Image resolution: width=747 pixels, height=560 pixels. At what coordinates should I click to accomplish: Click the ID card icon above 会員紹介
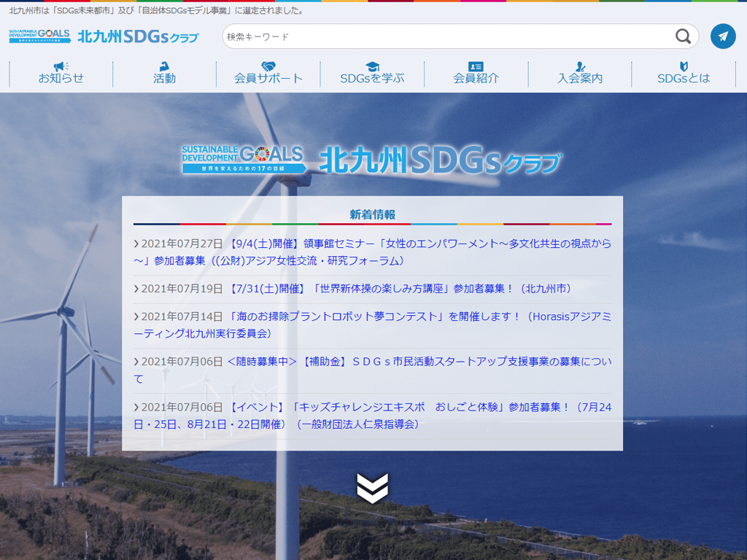[476, 66]
